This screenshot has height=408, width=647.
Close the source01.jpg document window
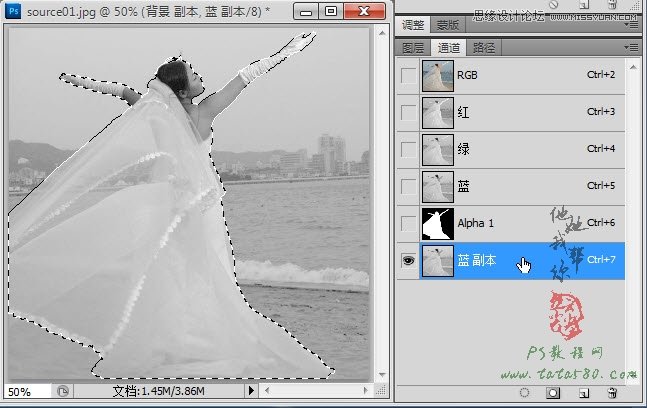point(364,11)
